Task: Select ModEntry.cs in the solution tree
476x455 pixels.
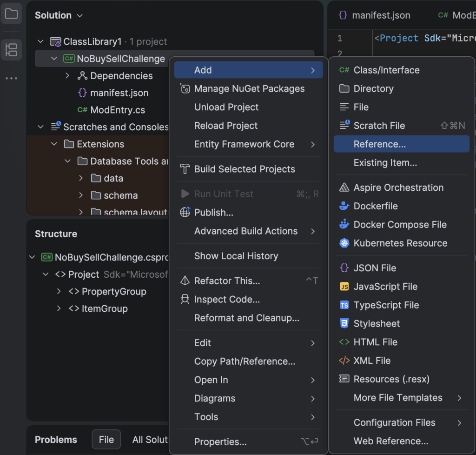Action: (117, 110)
